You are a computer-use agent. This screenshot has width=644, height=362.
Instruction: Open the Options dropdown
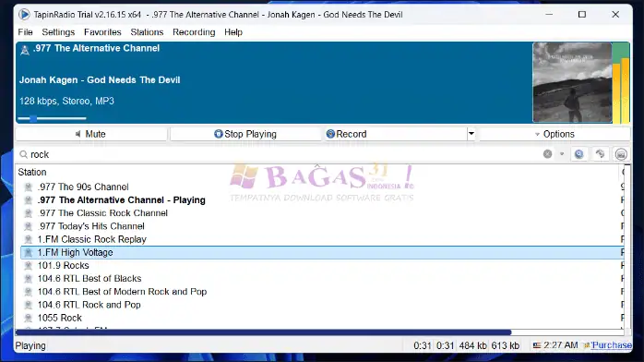point(555,134)
